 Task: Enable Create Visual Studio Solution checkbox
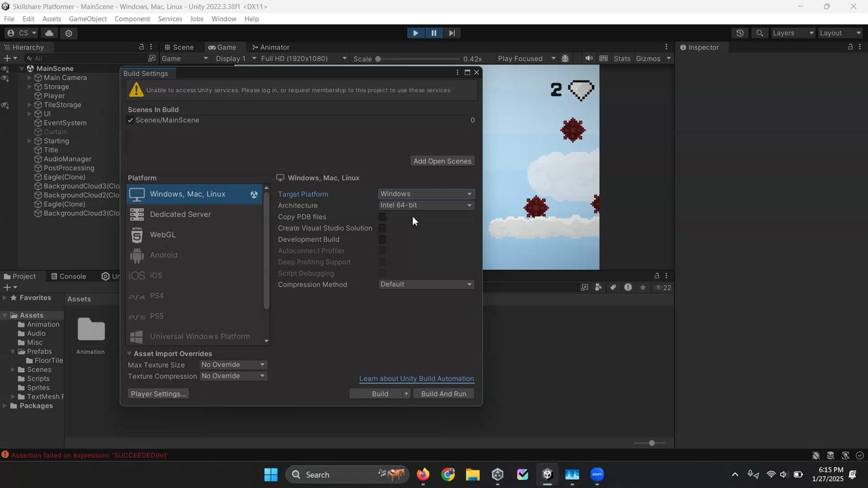point(382,228)
